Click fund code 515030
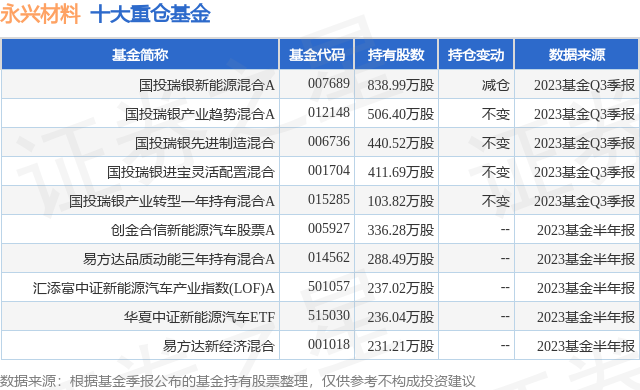This screenshot has height=390, width=640. coord(329,315)
